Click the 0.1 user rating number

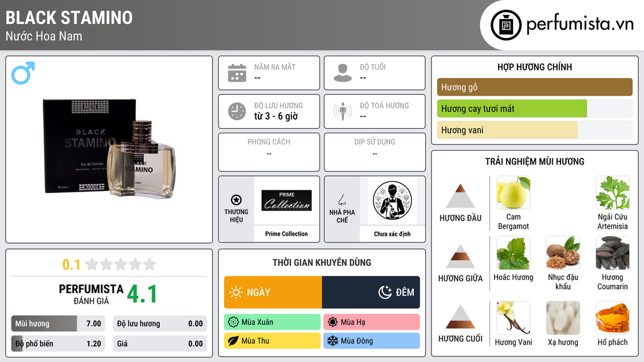(72, 265)
